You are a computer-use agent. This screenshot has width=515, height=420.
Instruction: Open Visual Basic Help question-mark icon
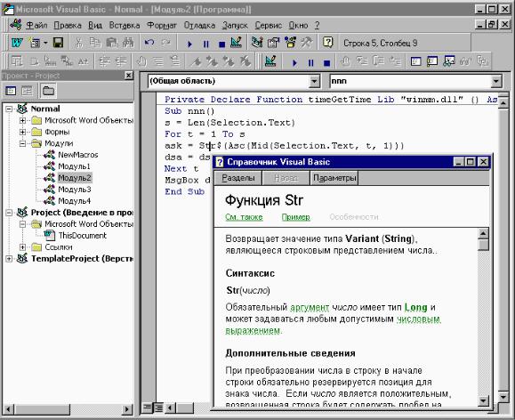pyautogui.click(x=328, y=43)
